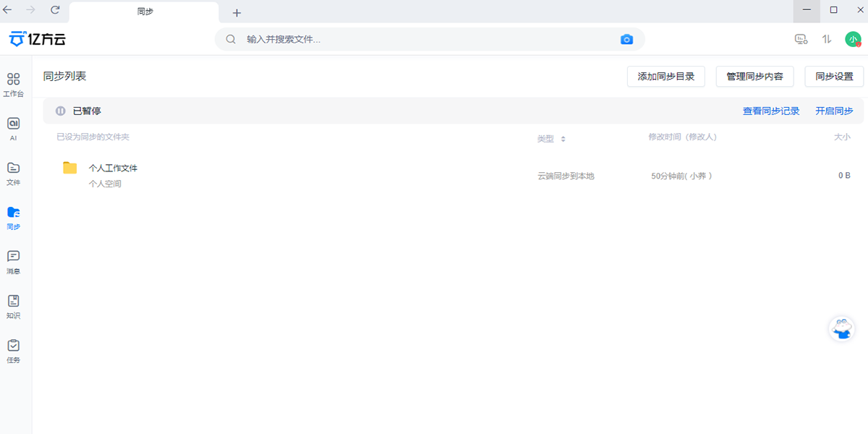Select the 同步 sync sidebar icon
The height and width of the screenshot is (434, 868).
pyautogui.click(x=13, y=218)
